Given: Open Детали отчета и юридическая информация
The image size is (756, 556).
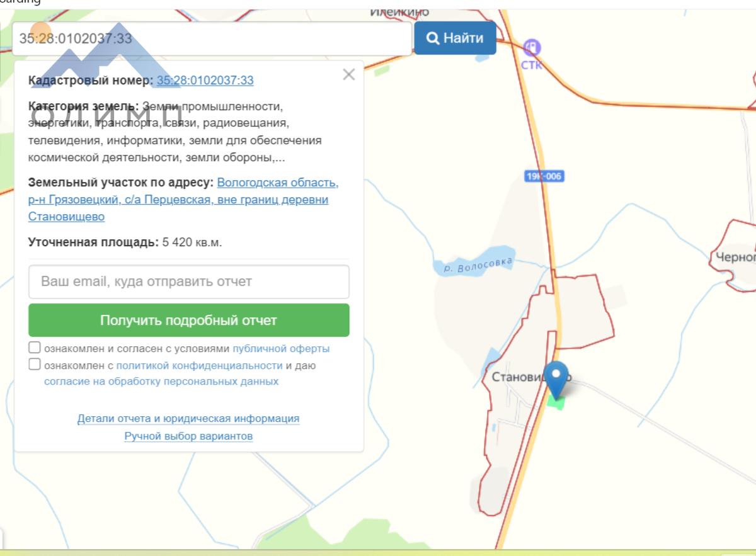Looking at the screenshot, I should click(x=188, y=419).
